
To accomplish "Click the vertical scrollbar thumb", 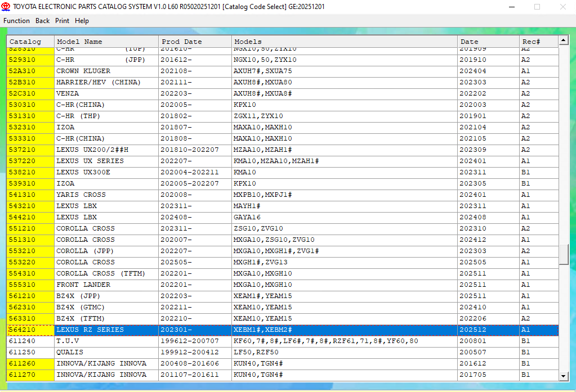I will (564, 254).
